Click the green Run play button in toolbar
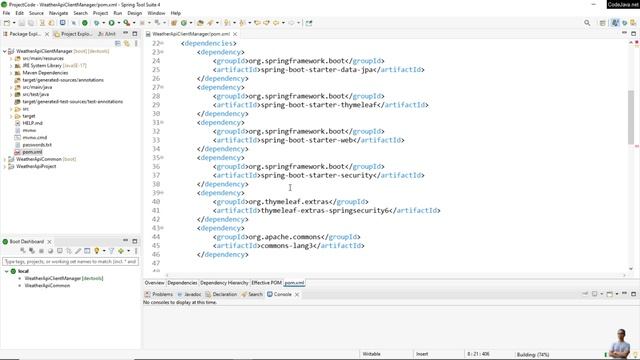640x360 pixels. tap(111, 23)
